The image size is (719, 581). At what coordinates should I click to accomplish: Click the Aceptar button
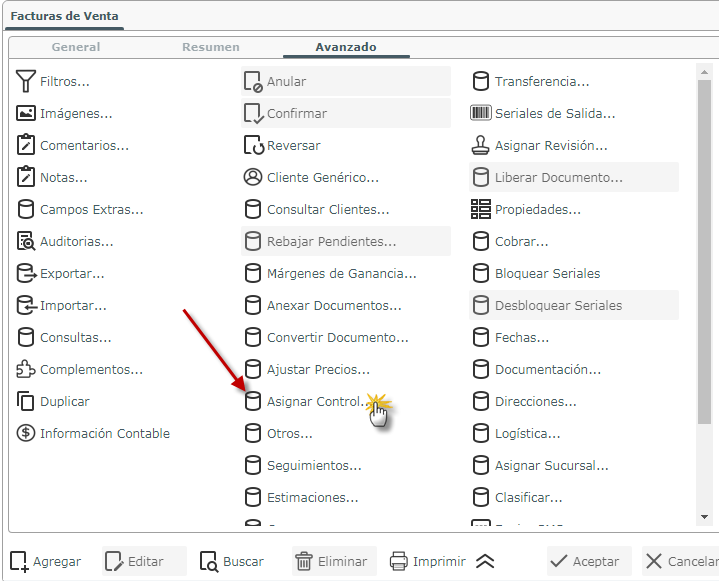click(589, 561)
